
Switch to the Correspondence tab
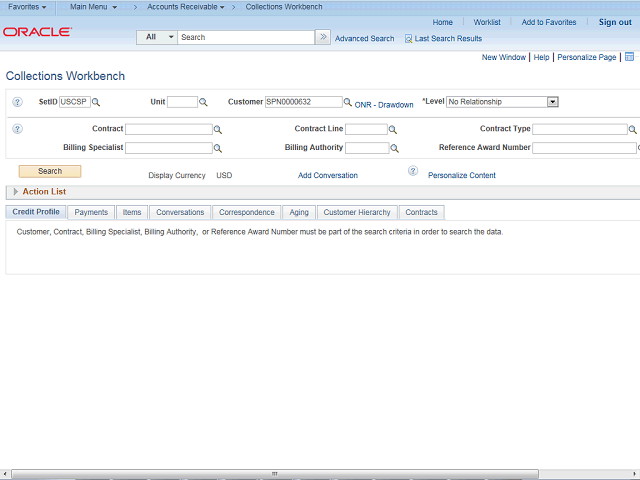coord(247,212)
